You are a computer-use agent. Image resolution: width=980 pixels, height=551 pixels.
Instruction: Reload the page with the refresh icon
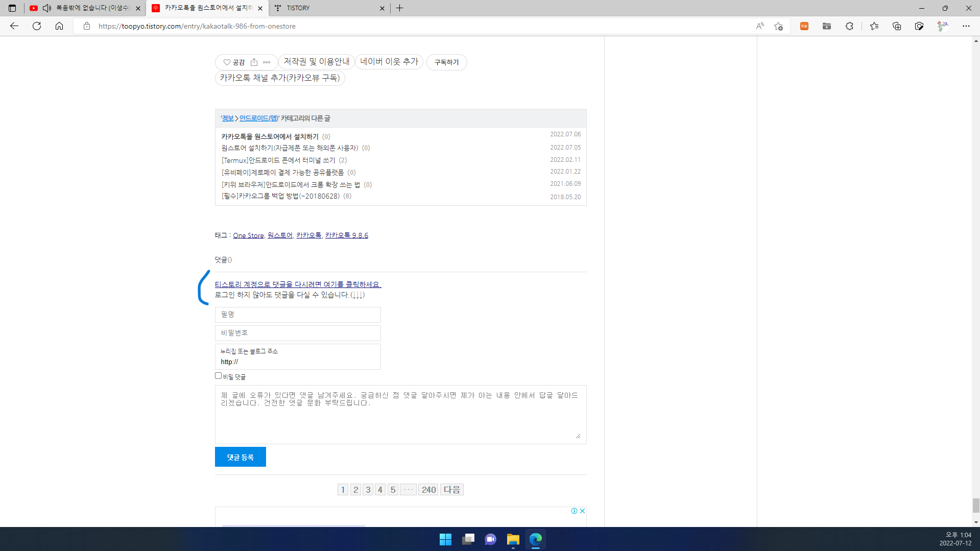36,26
